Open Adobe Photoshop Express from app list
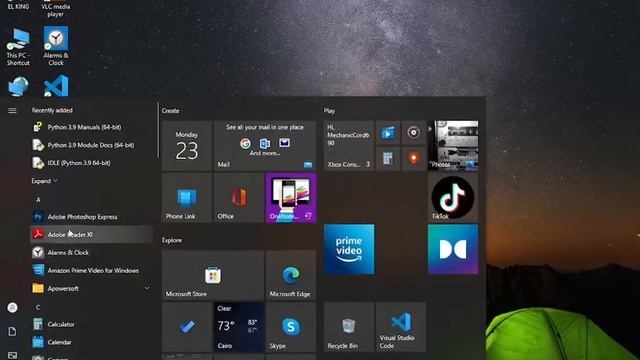Viewport: 640px width, 360px height. [x=91, y=217]
